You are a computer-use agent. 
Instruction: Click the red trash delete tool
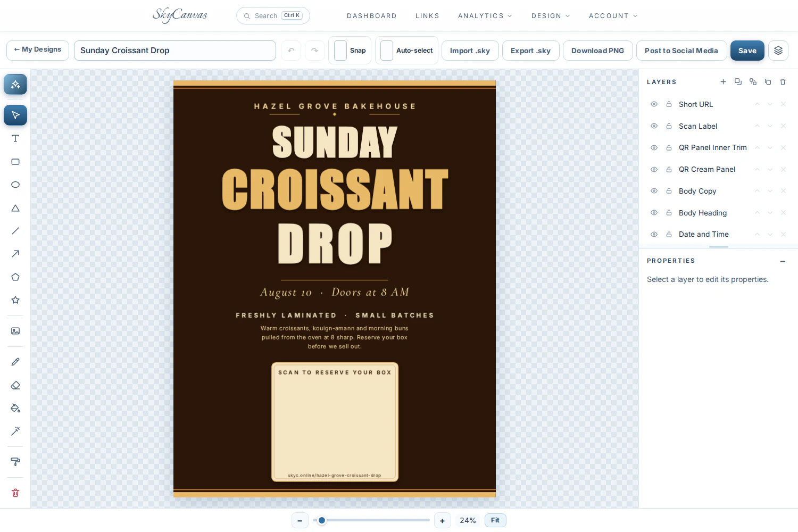coord(15,493)
